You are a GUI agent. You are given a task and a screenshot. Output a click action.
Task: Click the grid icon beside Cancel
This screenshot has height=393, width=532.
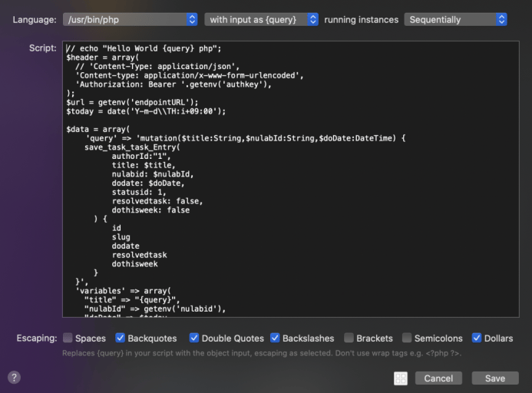coord(400,378)
